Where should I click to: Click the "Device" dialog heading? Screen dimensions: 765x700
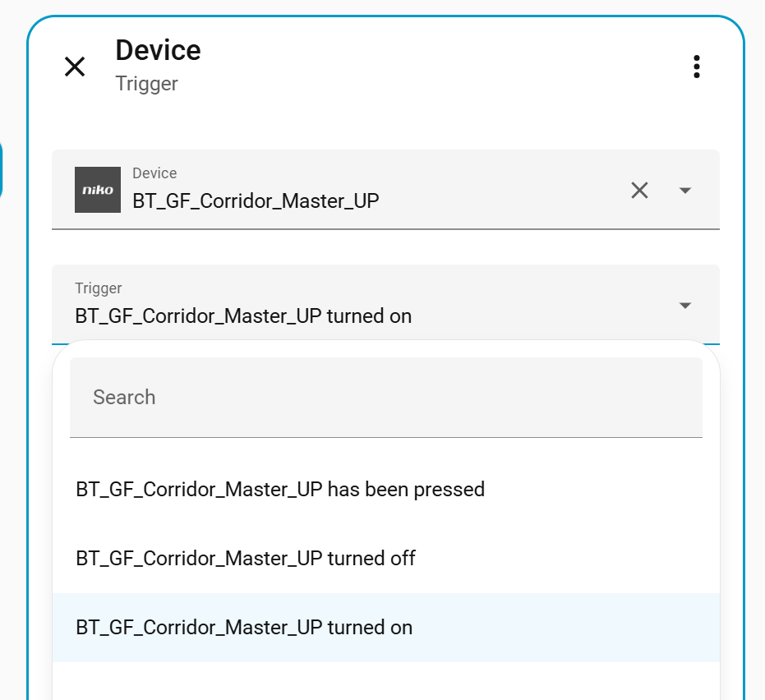tap(158, 50)
